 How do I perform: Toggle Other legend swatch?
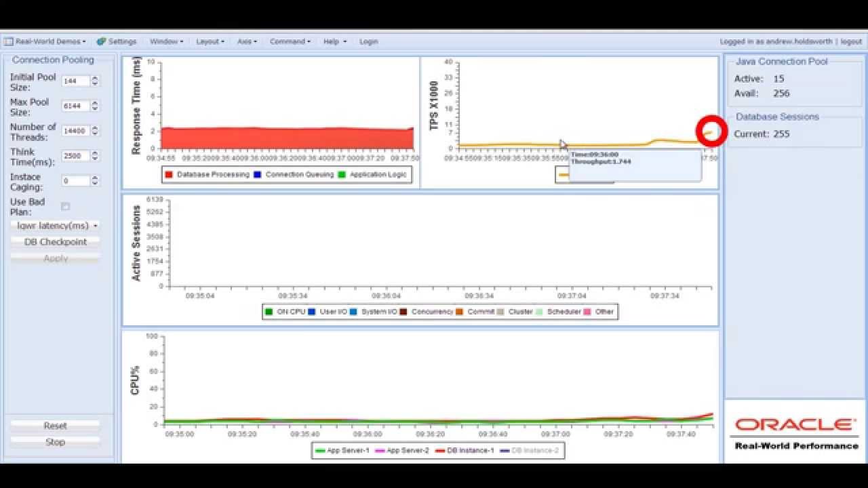(x=587, y=312)
